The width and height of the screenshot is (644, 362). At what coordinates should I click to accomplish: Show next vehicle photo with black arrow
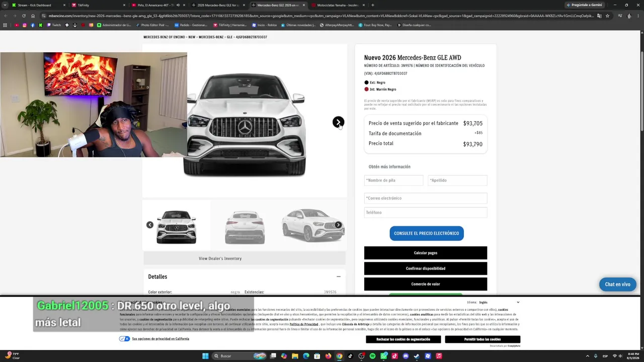coord(338,122)
